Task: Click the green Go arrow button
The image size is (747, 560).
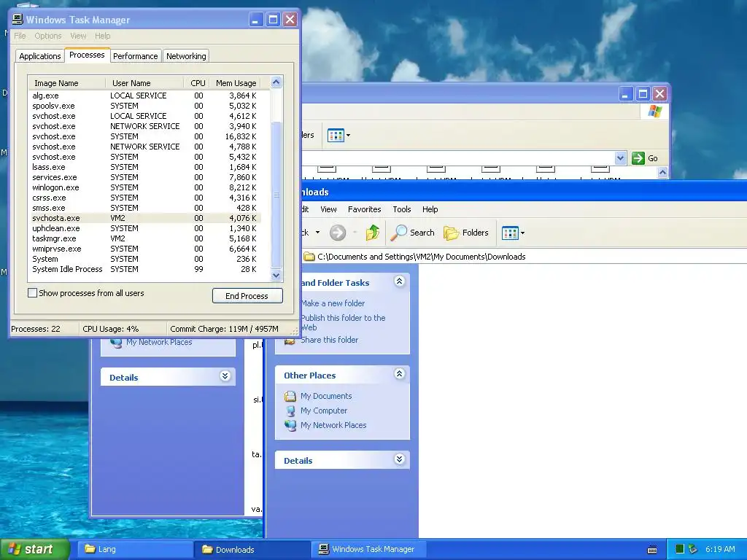Action: pyautogui.click(x=638, y=158)
